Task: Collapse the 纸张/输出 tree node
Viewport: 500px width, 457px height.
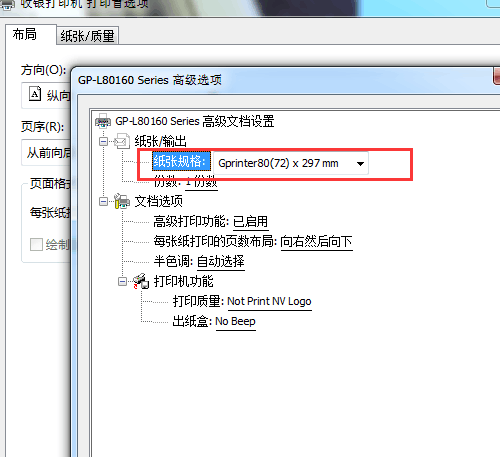Action: [104, 142]
